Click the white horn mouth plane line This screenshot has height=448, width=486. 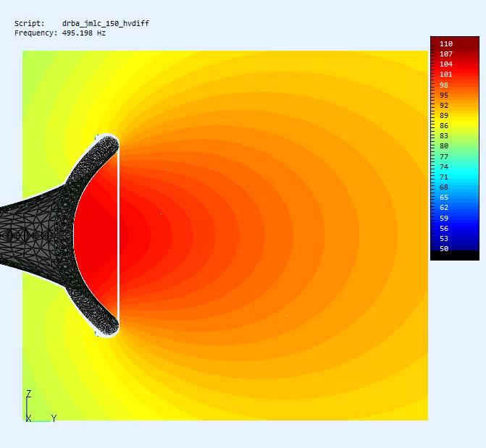point(118,235)
